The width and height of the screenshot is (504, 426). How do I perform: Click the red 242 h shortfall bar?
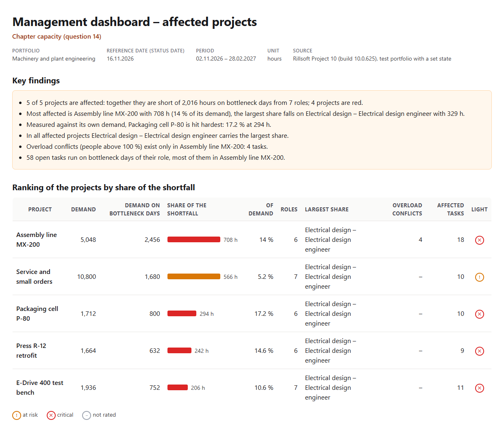point(179,351)
